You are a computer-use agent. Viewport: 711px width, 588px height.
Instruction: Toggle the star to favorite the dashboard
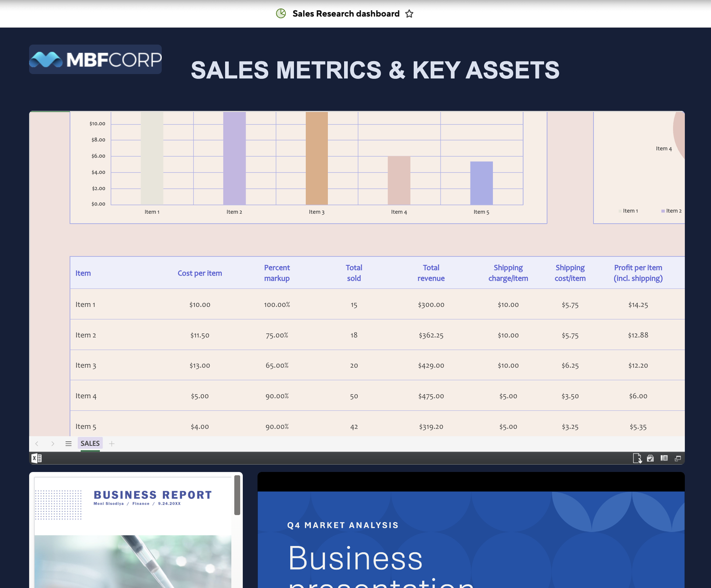coord(409,14)
